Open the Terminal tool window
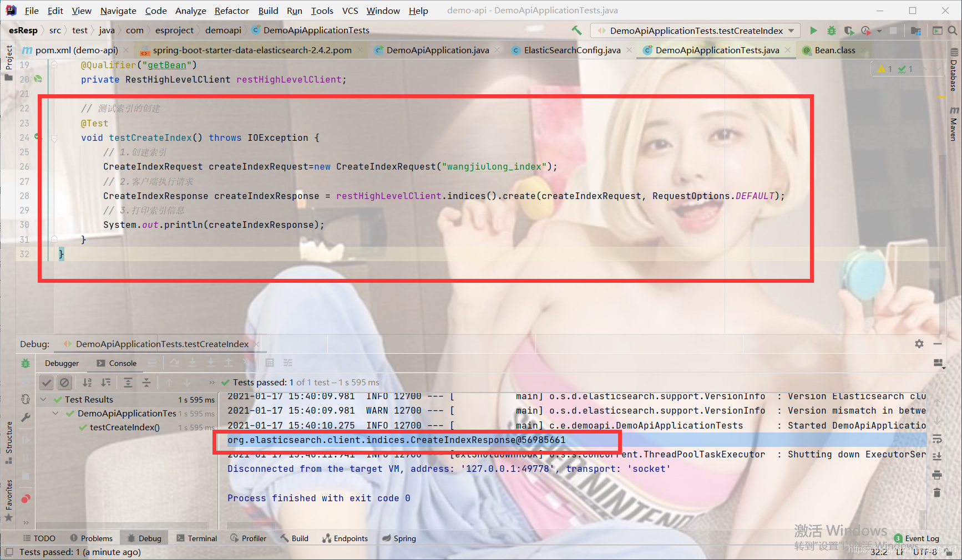 point(197,538)
